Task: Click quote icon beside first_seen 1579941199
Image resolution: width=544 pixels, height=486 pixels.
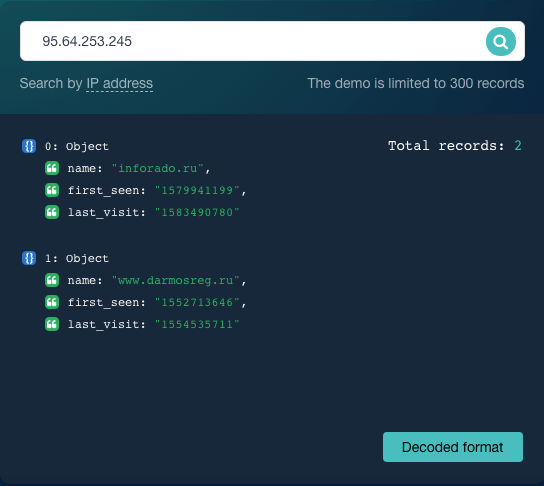Action: (52, 190)
